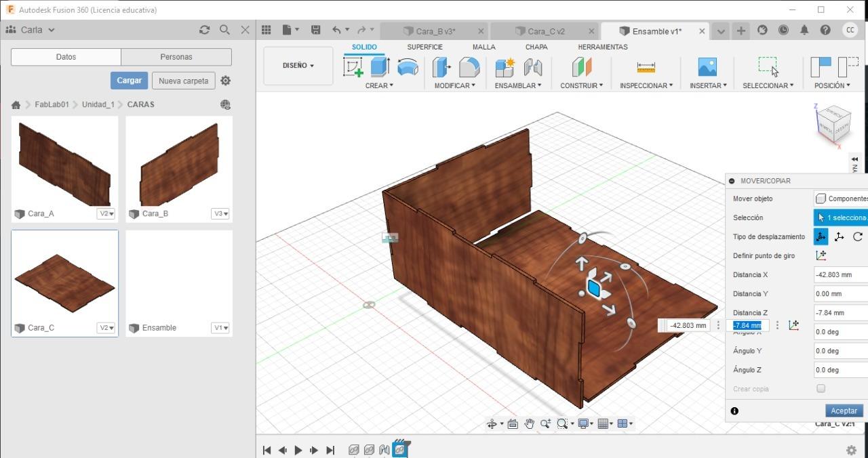The image size is (868, 458).
Task: Search in the data panel
Action: pos(225,30)
